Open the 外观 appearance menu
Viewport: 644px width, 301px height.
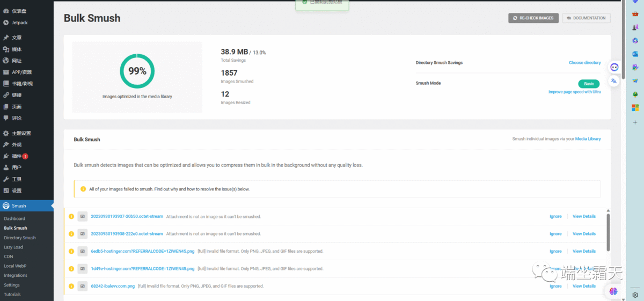pos(17,145)
